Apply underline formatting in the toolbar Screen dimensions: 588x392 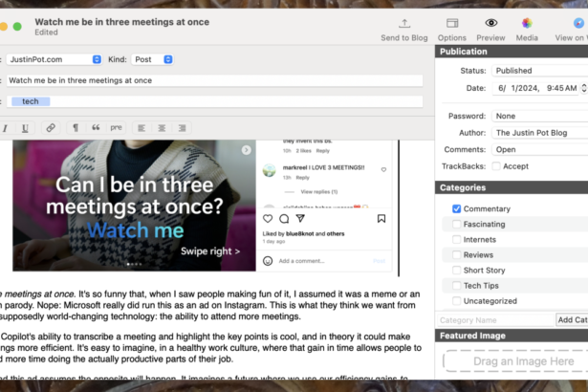pos(25,128)
